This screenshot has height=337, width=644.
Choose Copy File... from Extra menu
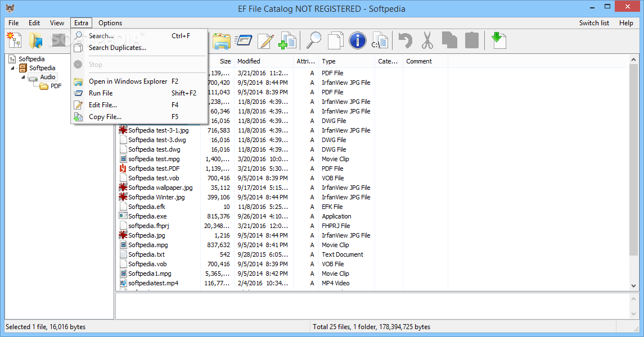click(x=139, y=117)
